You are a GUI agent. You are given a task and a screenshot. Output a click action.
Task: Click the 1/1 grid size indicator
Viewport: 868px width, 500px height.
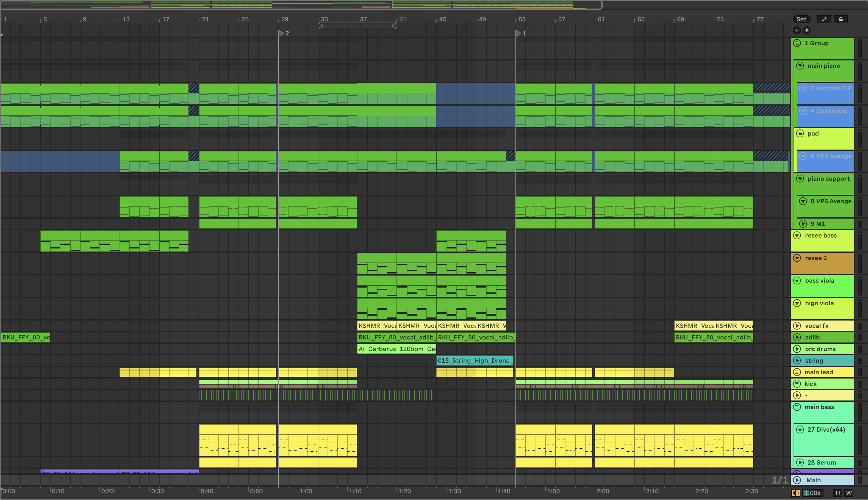click(x=780, y=480)
